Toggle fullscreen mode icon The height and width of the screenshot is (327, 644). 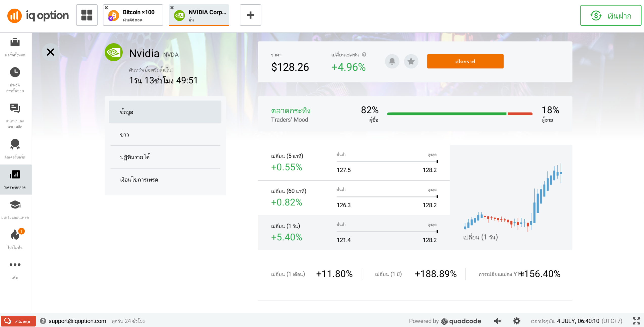tap(636, 321)
